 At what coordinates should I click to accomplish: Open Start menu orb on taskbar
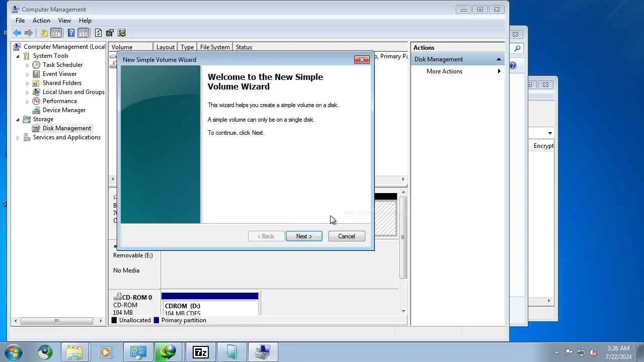[13, 352]
